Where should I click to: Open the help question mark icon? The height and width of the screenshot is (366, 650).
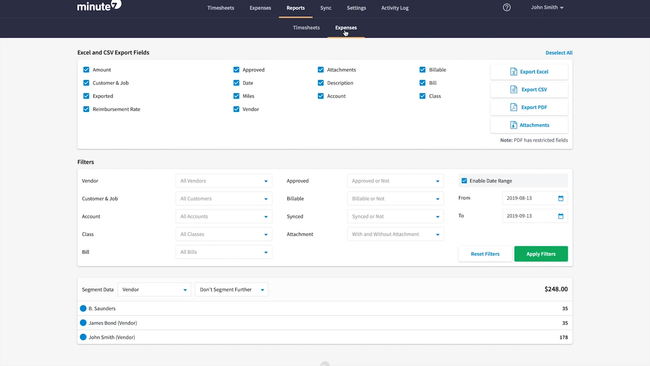click(x=507, y=7)
